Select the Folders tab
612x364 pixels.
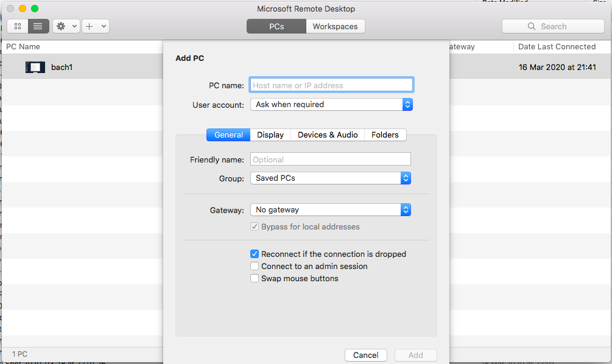pos(385,135)
